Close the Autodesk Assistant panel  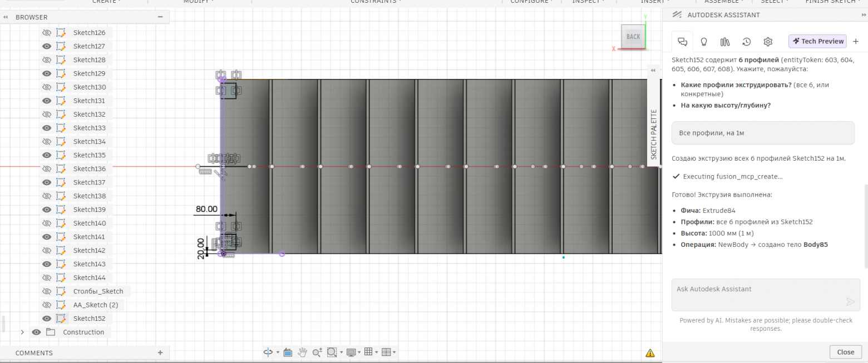(845, 352)
